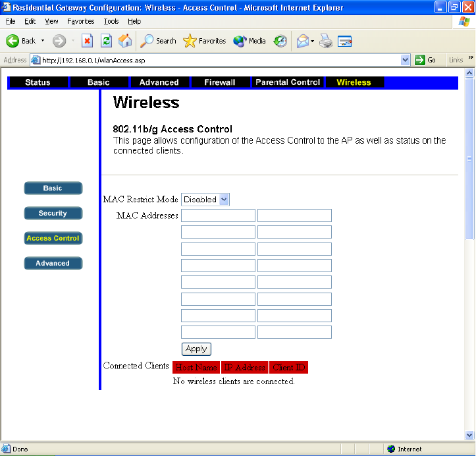
Task: Click the address bar URL field
Action: (x=220, y=60)
